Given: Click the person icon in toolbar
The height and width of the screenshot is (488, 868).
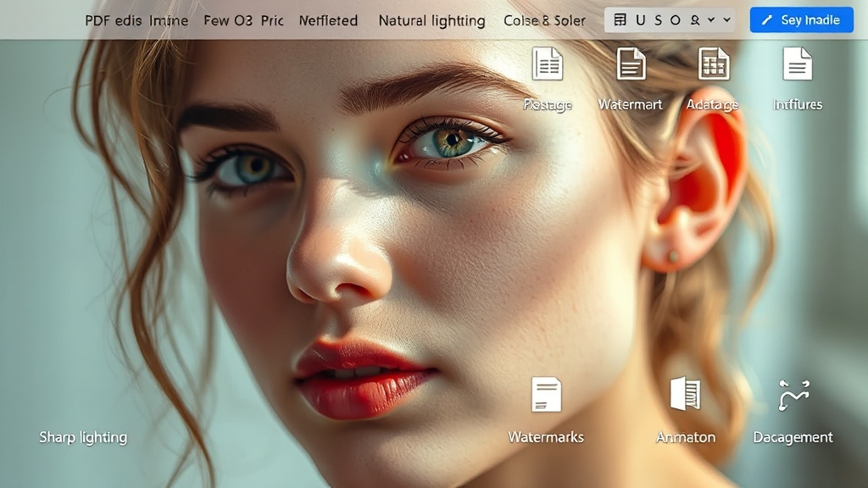Looking at the screenshot, I should (695, 19).
